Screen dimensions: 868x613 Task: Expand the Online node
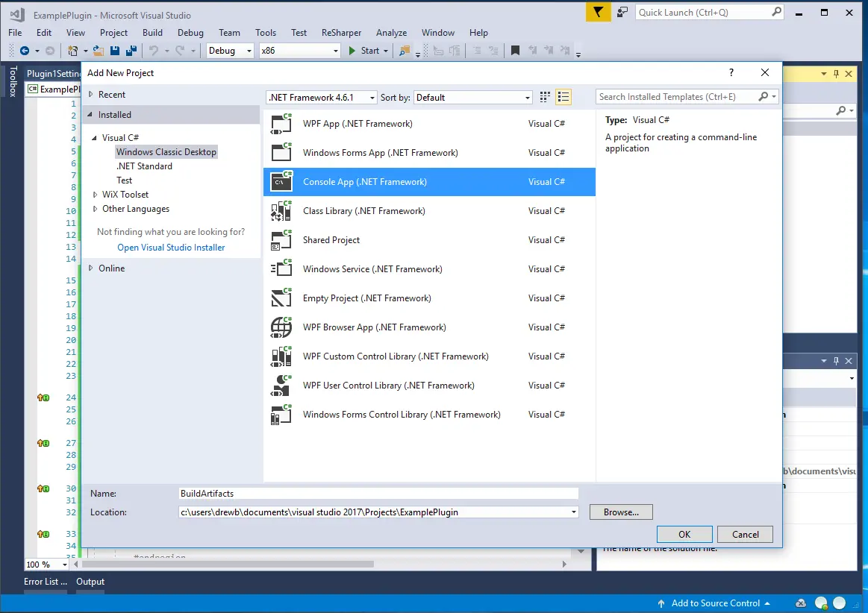point(91,268)
